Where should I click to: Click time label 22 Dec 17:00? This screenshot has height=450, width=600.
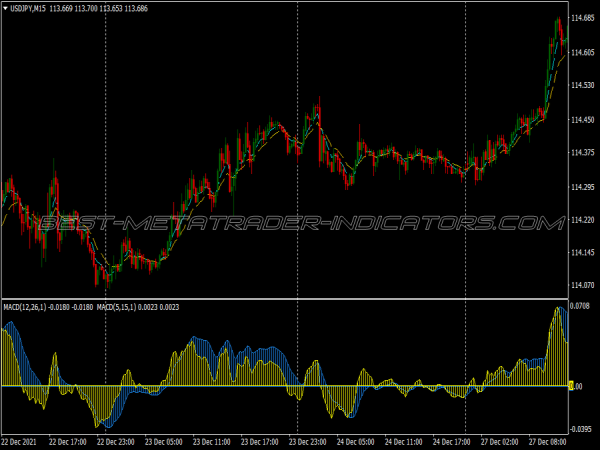68,442
